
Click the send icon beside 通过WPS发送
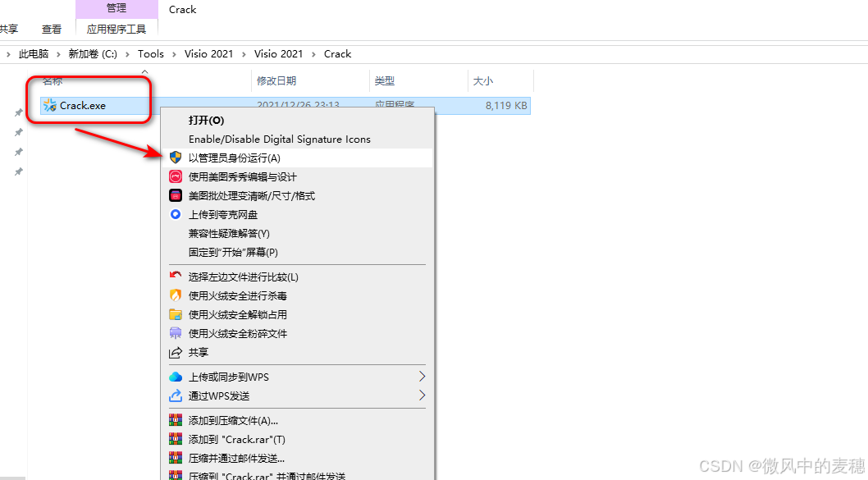click(176, 395)
